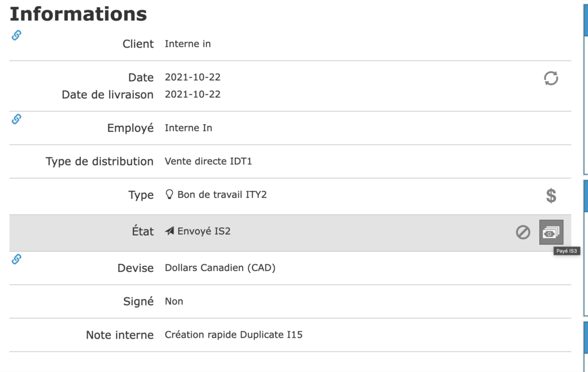Click the paper plane icon before Envoyé

click(x=169, y=232)
